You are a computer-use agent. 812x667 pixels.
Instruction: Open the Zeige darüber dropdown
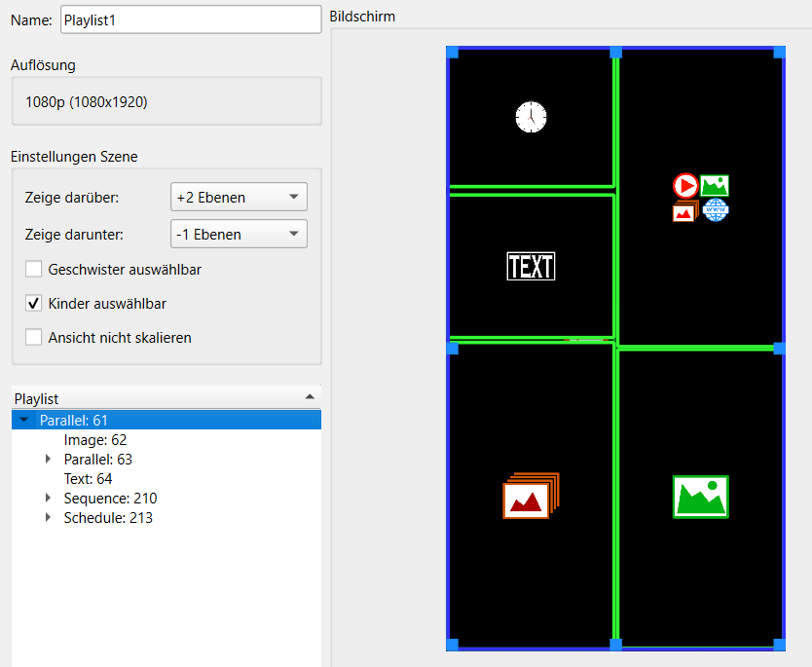(239, 197)
